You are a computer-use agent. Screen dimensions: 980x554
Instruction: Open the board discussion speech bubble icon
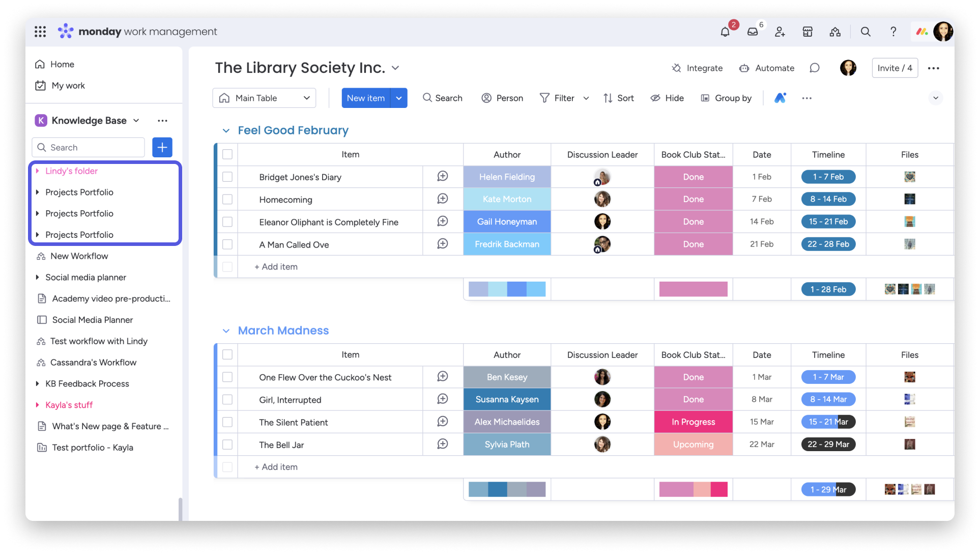click(815, 68)
